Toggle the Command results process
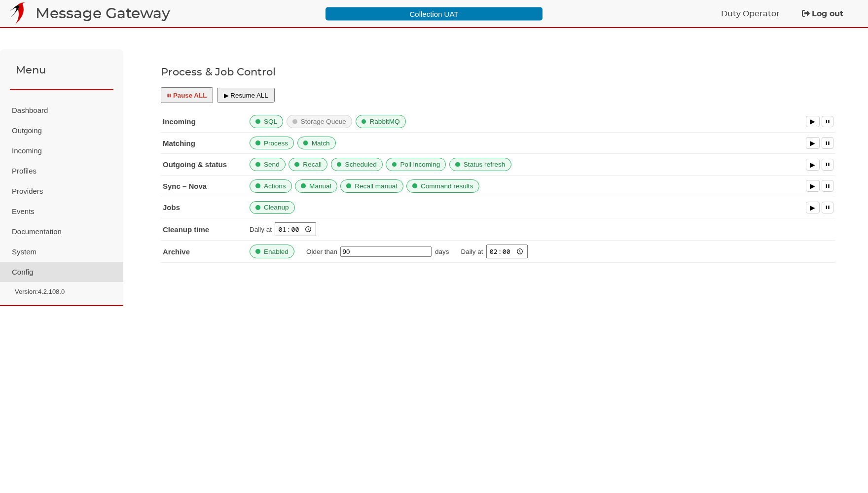The height and width of the screenshot is (493, 868). [443, 186]
